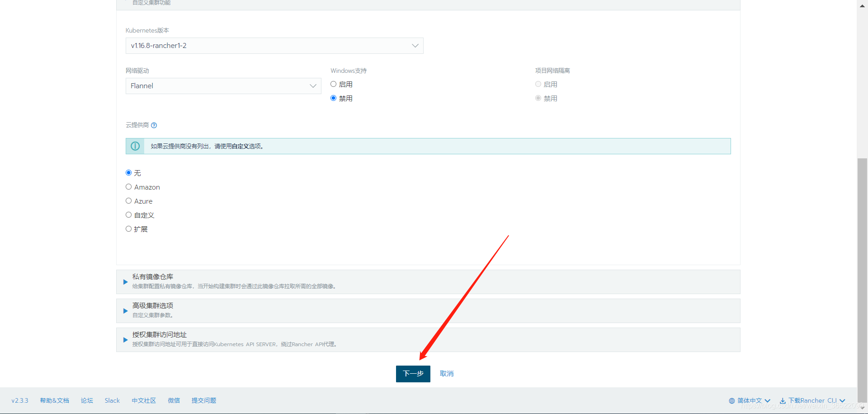Click the 下一步 button
This screenshot has width=868, height=414.
coord(413,374)
